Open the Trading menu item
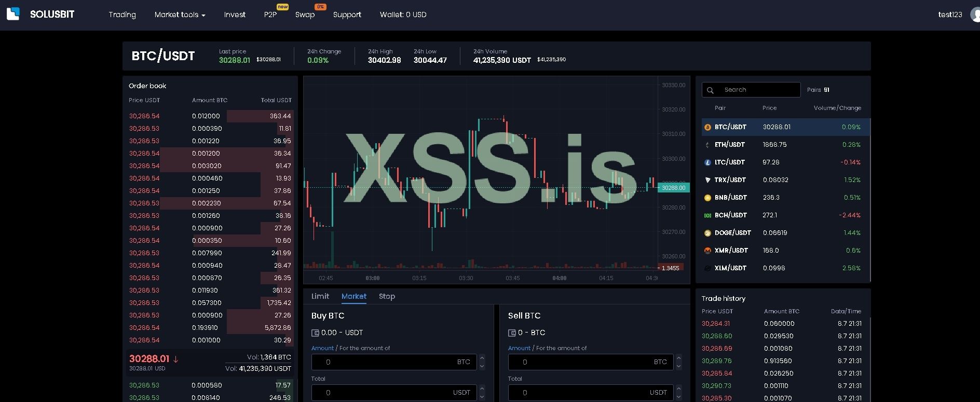980x402 pixels. (122, 15)
